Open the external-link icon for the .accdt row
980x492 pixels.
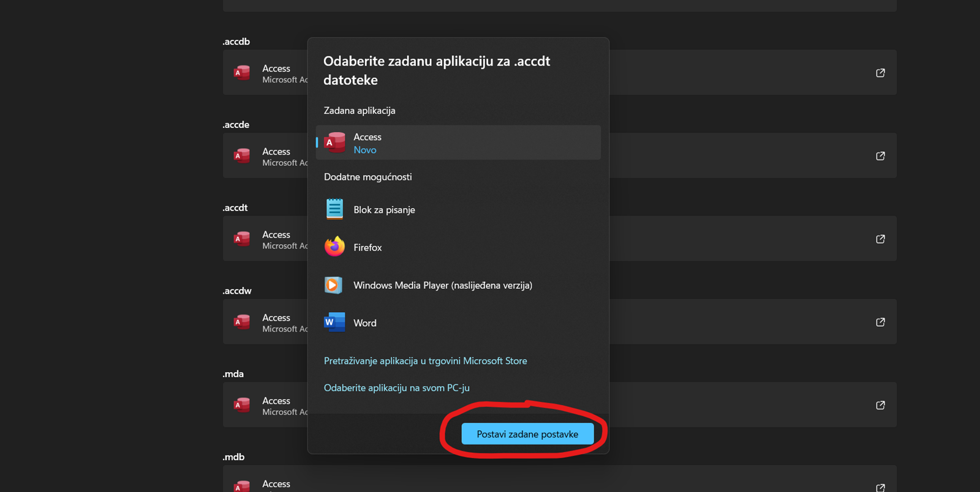click(880, 239)
